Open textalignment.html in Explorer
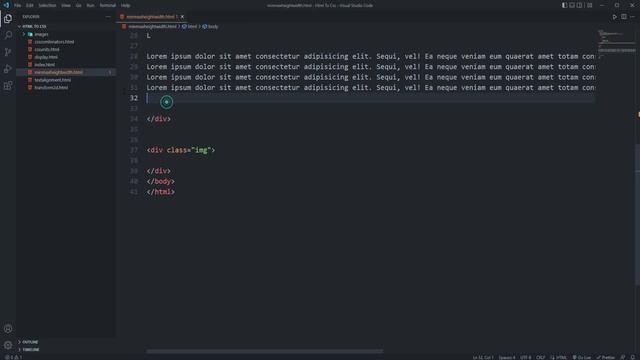 tap(53, 80)
